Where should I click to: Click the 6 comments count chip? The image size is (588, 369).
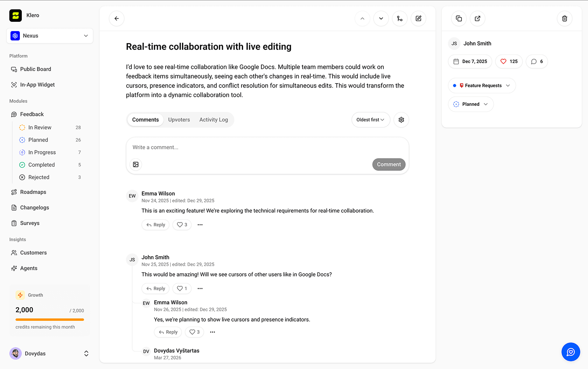pyautogui.click(x=537, y=61)
